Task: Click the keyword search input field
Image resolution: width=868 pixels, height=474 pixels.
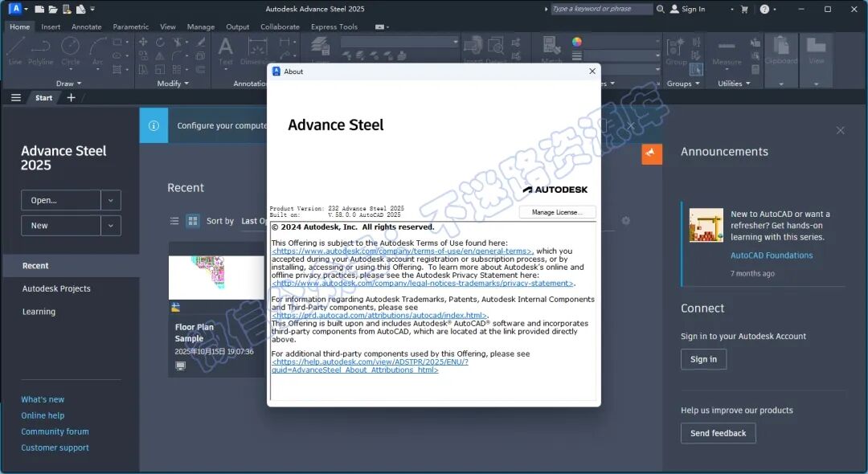Action: click(601, 9)
